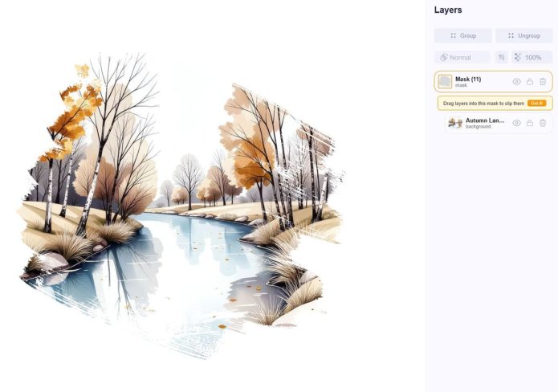Click the Ungroup button
The width and height of the screenshot is (558, 392).
tap(523, 35)
